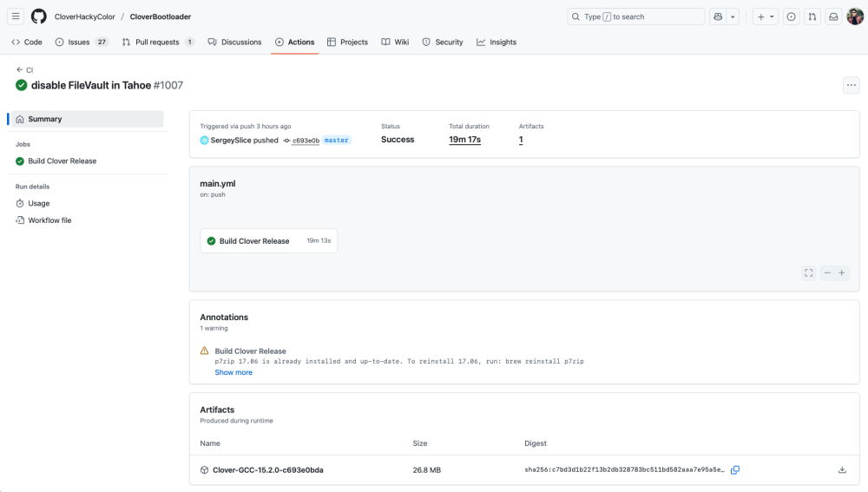Image resolution: width=868 pixels, height=492 pixels.
Task: Click the warning icon in Annotations
Action: click(x=204, y=351)
